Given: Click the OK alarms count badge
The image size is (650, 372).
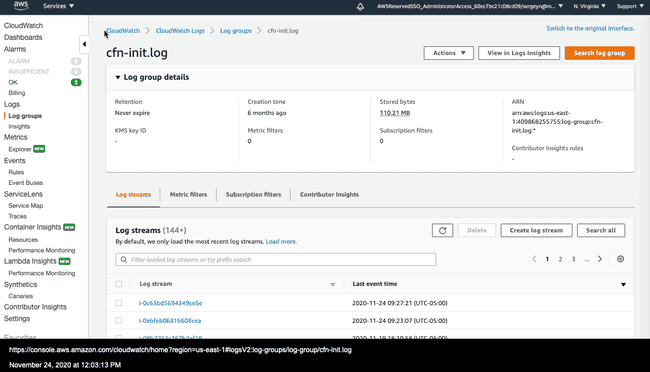Looking at the screenshot, I should (x=76, y=82).
